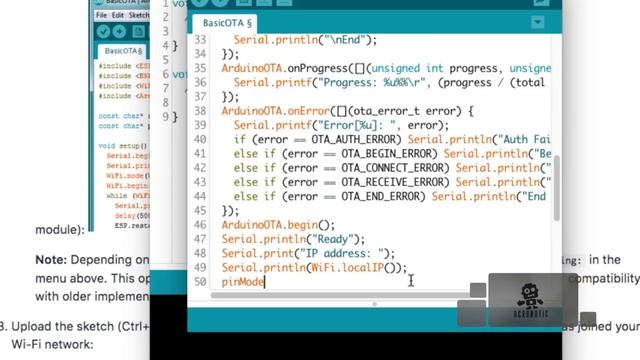Image resolution: width=640 pixels, height=360 pixels.
Task: Click 'Serial.print("IP address: ");' on line 48
Action: [309, 253]
